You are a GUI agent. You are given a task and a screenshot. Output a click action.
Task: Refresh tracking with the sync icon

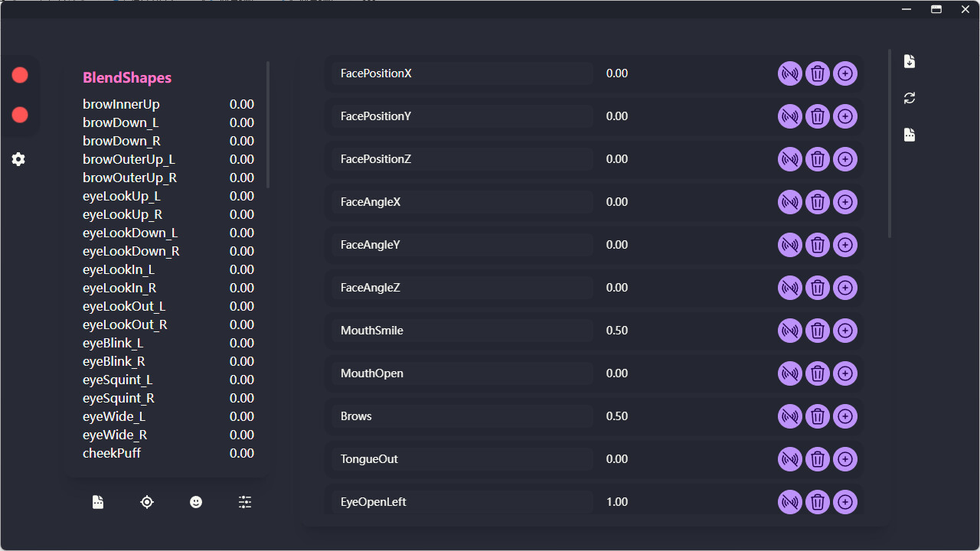[909, 98]
